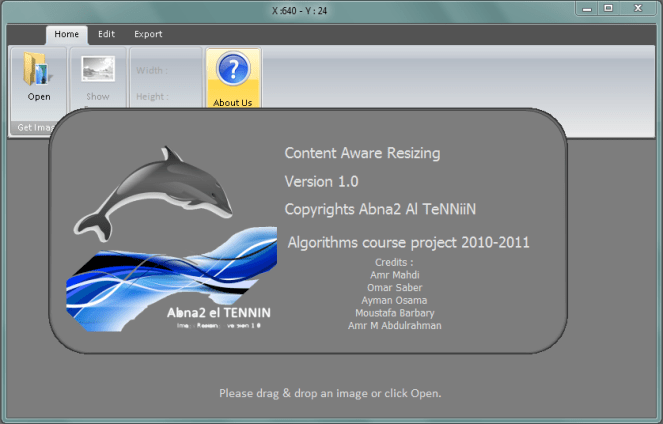Click the Get Image group label
This screenshot has width=663, height=424.
pyautogui.click(x=28, y=128)
